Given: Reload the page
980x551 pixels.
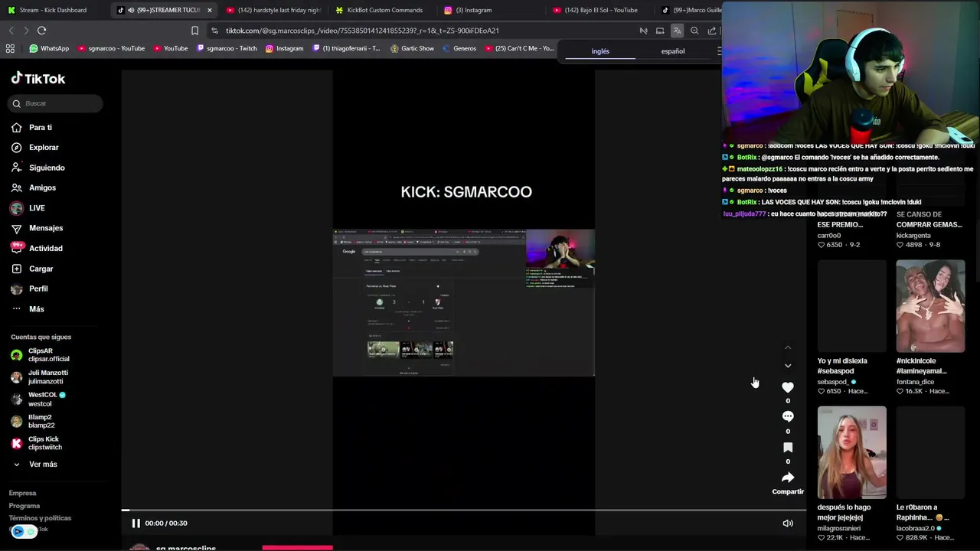Looking at the screenshot, I should pos(41,31).
